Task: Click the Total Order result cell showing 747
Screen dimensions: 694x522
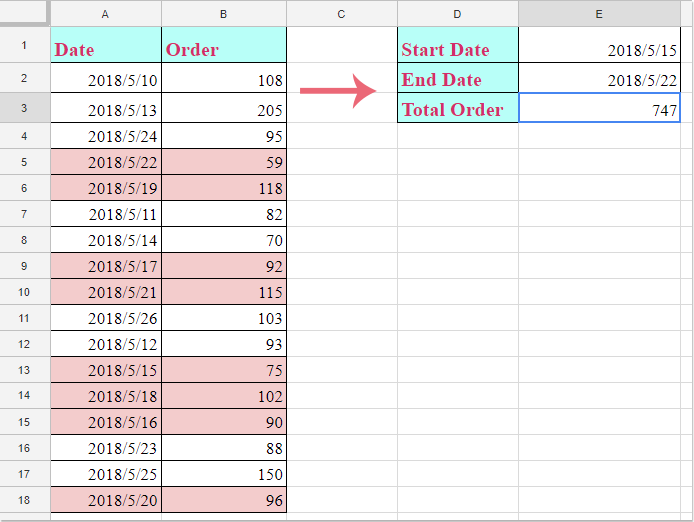Action: pyautogui.click(x=599, y=109)
